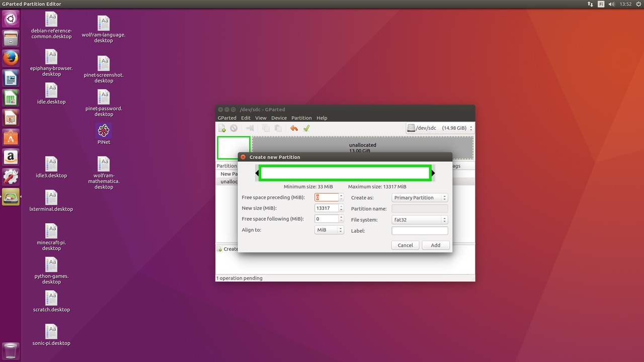
Task: Open the View menu
Action: [261, 118]
